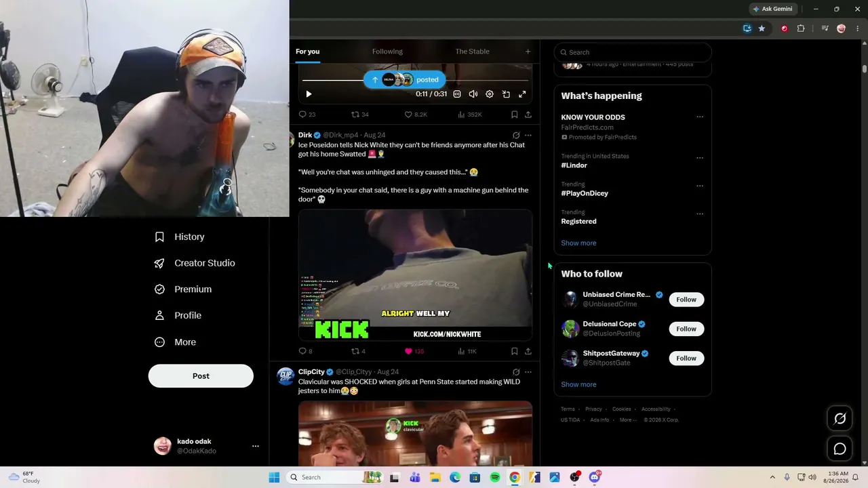Open the more options menu on Dirk's post
The image size is (868, 488).
pos(528,135)
